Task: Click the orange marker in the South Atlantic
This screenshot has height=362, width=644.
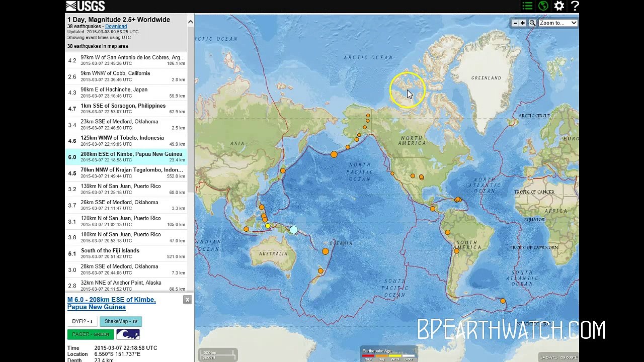Action: click(x=503, y=301)
